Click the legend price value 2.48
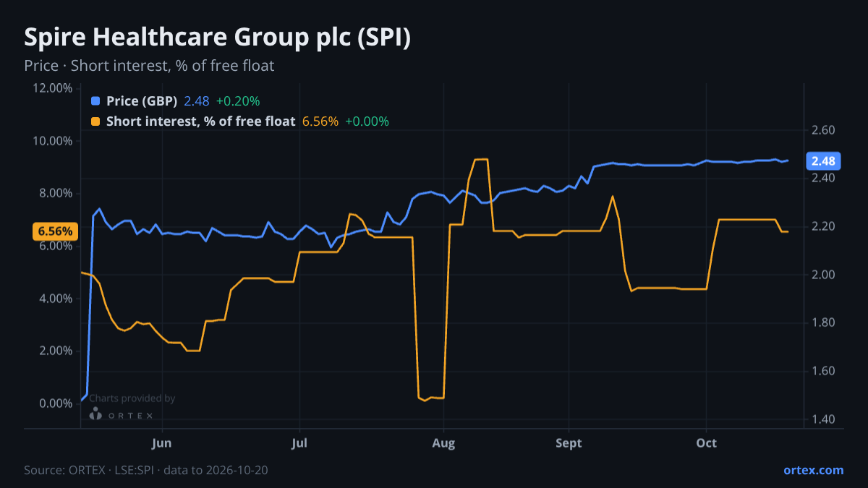The height and width of the screenshot is (488, 868). (x=197, y=101)
